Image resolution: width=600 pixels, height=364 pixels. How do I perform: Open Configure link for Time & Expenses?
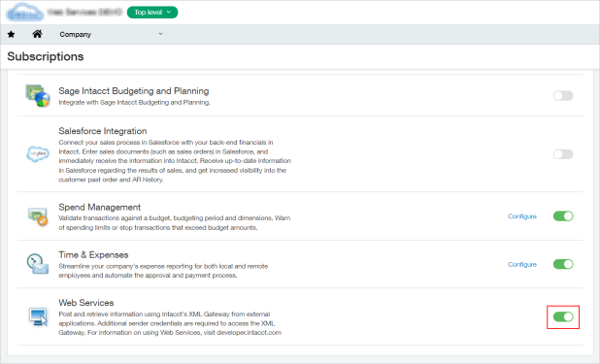point(522,264)
